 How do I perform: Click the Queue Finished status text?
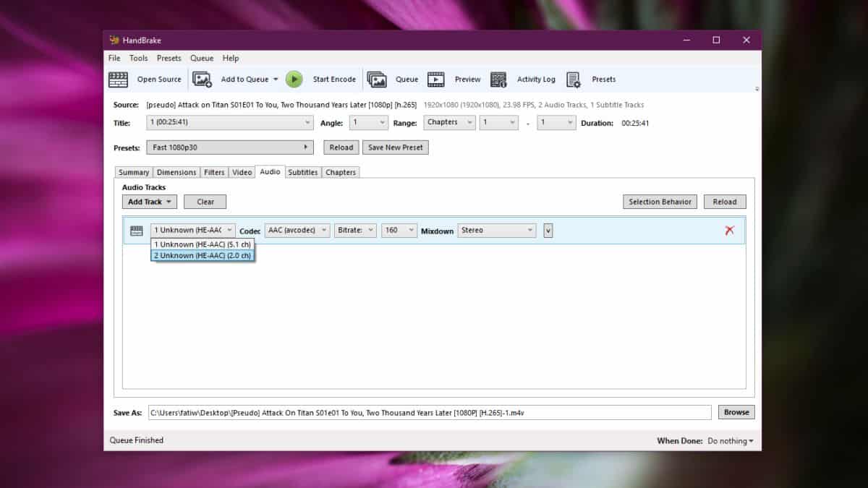(137, 440)
